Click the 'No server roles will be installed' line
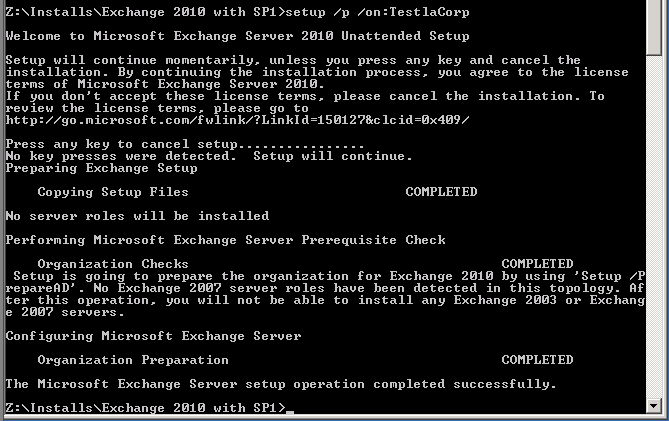 click(137, 216)
